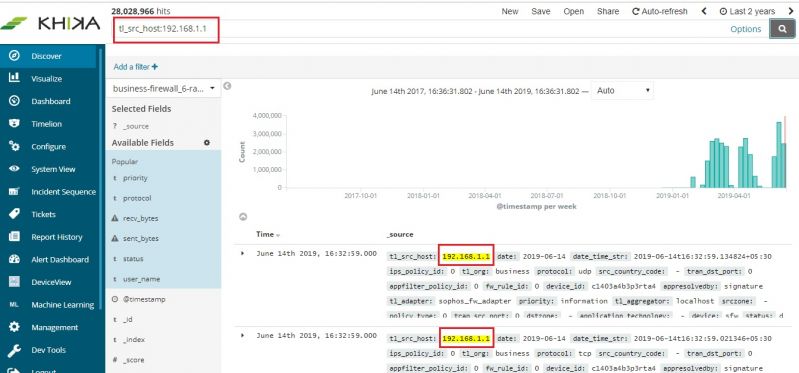Open the Configure gears icon
Screen dimensions: 799x373
pos(14,146)
